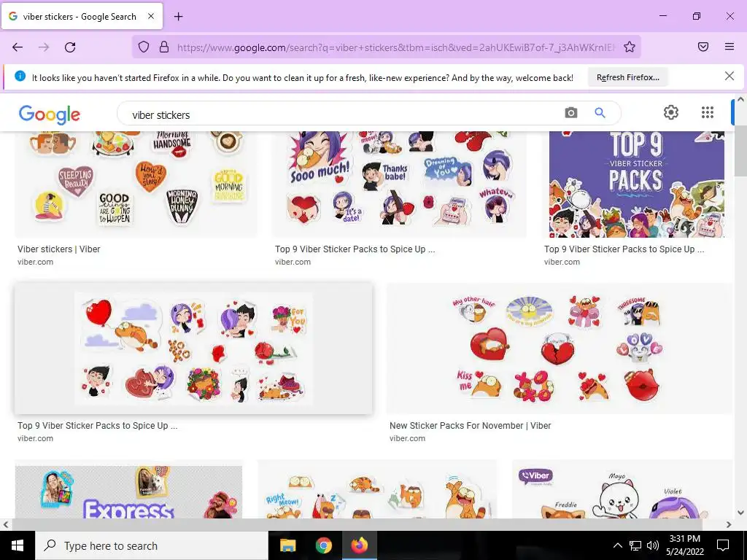This screenshot has height=560, width=747.
Task: Close the viber stickers tab
Action: pyautogui.click(x=150, y=16)
